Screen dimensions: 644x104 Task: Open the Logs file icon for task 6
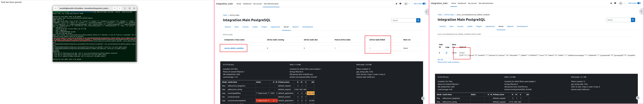pyautogui.click(x=446, y=53)
